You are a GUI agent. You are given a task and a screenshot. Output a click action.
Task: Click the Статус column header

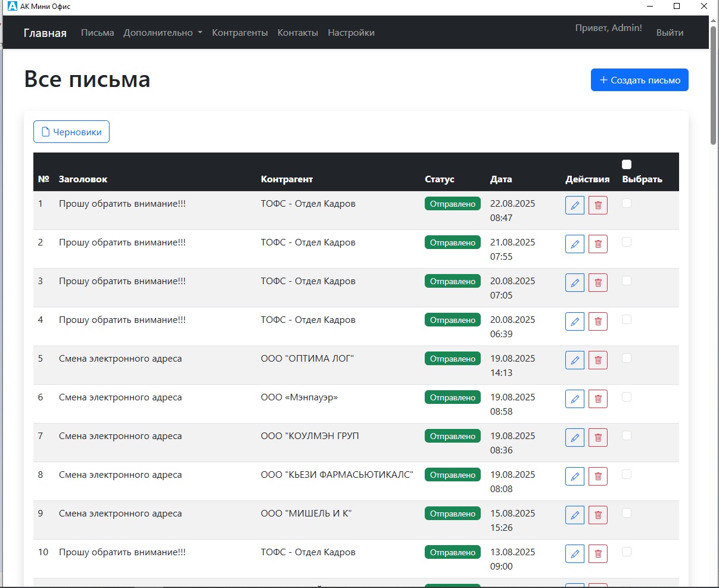click(440, 179)
